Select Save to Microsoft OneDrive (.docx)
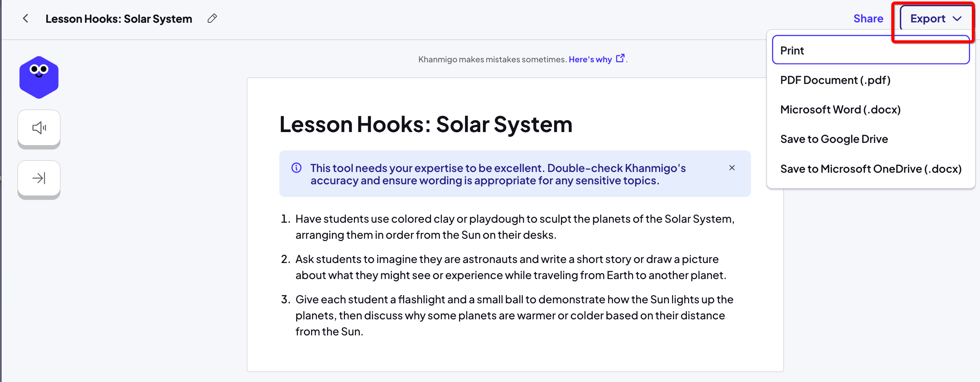 click(x=870, y=169)
